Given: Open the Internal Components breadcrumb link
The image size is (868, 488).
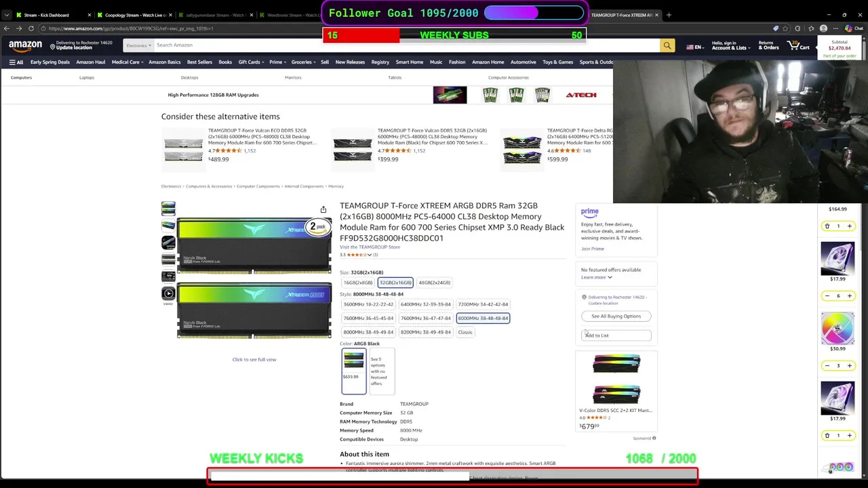Looking at the screenshot, I should (304, 186).
